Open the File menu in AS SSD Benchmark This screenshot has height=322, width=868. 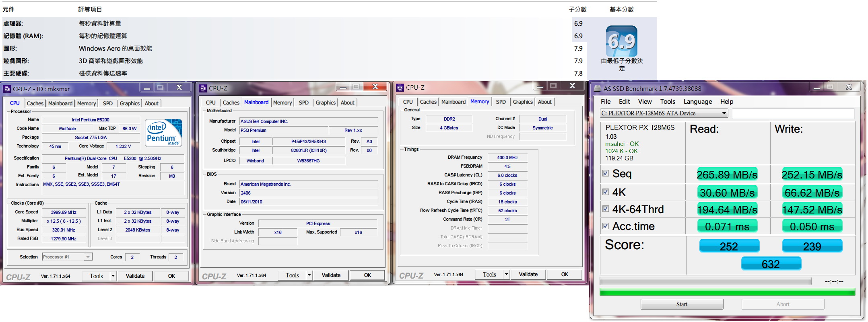606,101
